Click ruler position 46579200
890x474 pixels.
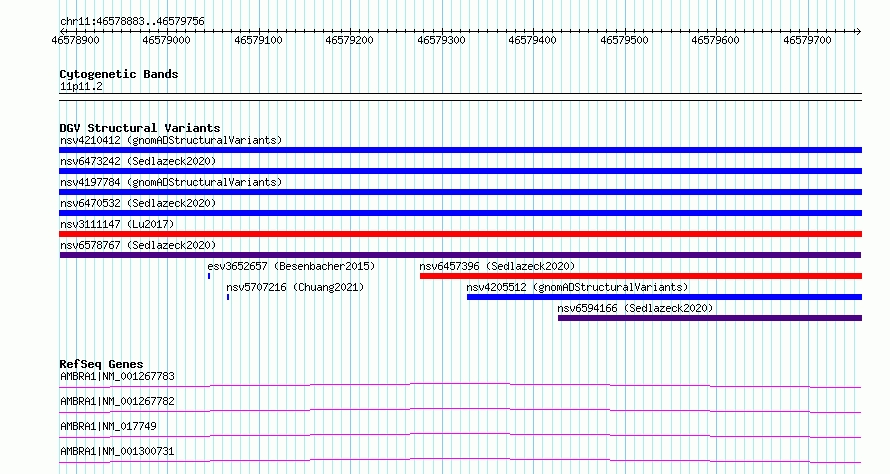[x=350, y=40]
